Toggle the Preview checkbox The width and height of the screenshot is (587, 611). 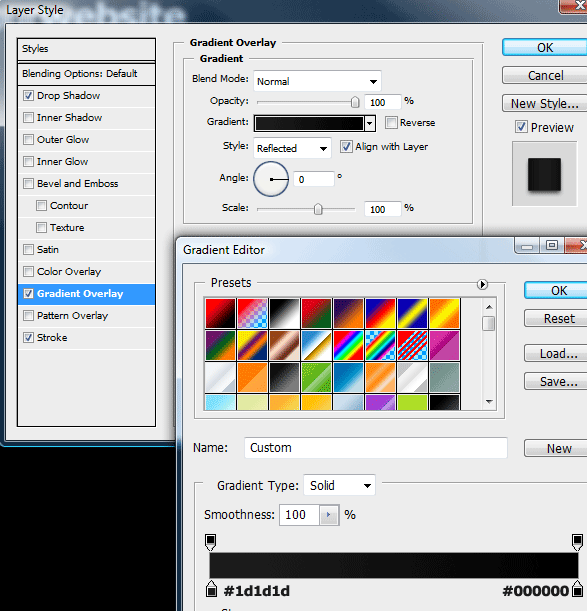tap(522, 127)
